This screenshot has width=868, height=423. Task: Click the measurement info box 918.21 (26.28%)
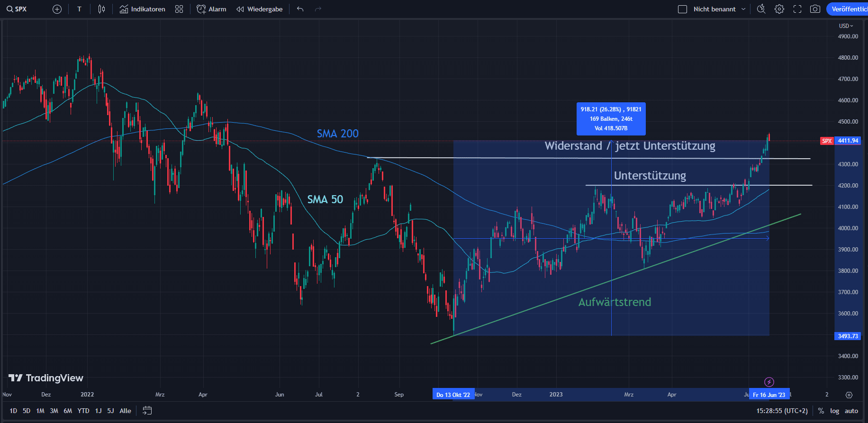coord(611,119)
